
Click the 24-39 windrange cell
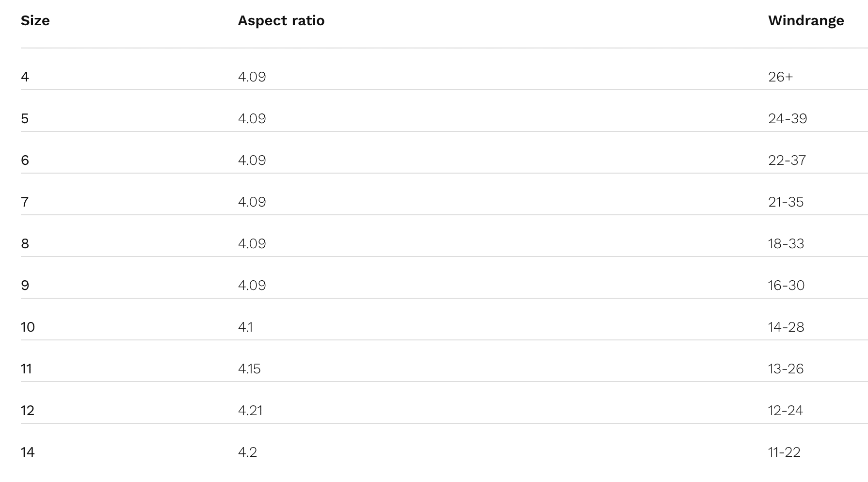[x=787, y=119]
